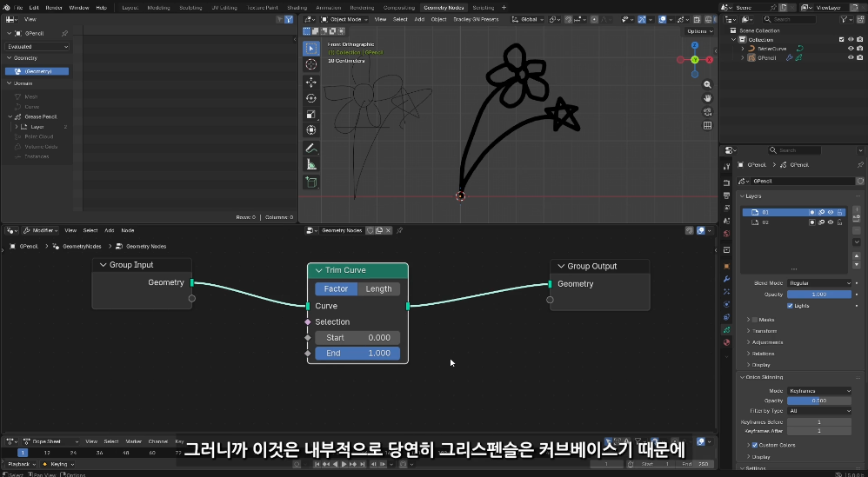Adjust the layer Opacity slider
This screenshot has width=868, height=477.
[819, 295]
